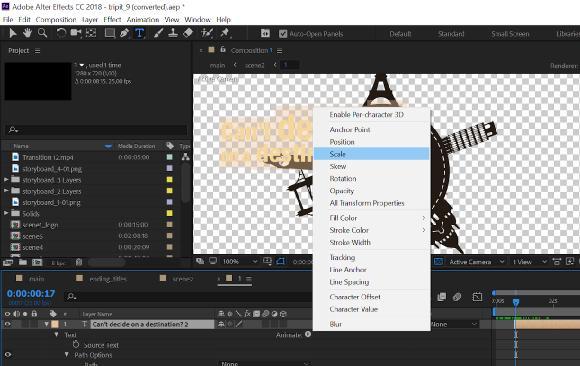Select the Horizontal Type tool

coord(139,33)
